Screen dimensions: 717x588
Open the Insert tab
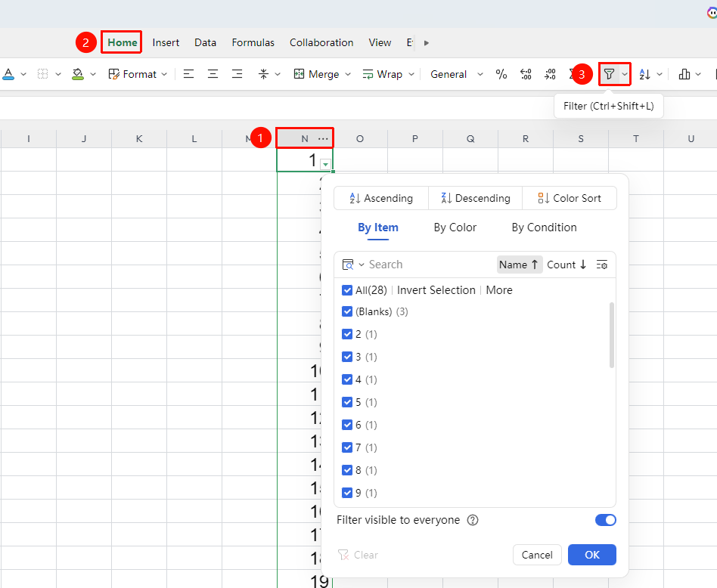click(x=166, y=42)
